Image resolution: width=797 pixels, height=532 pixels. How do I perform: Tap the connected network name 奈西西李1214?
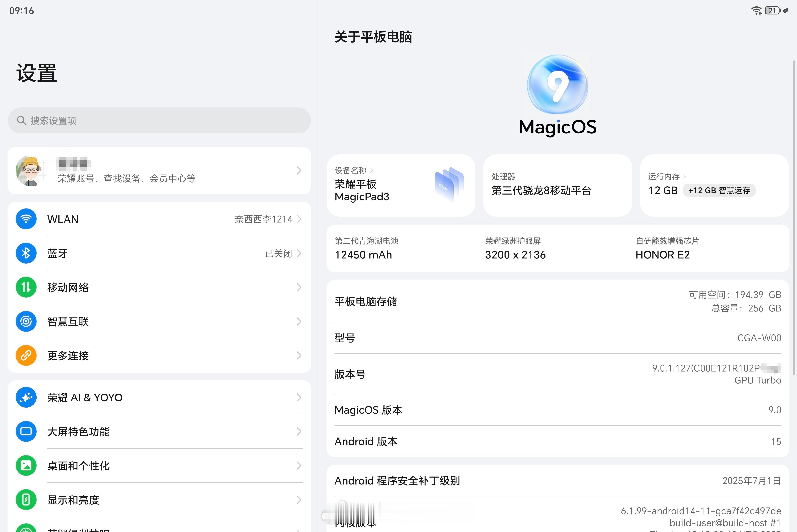[263, 219]
